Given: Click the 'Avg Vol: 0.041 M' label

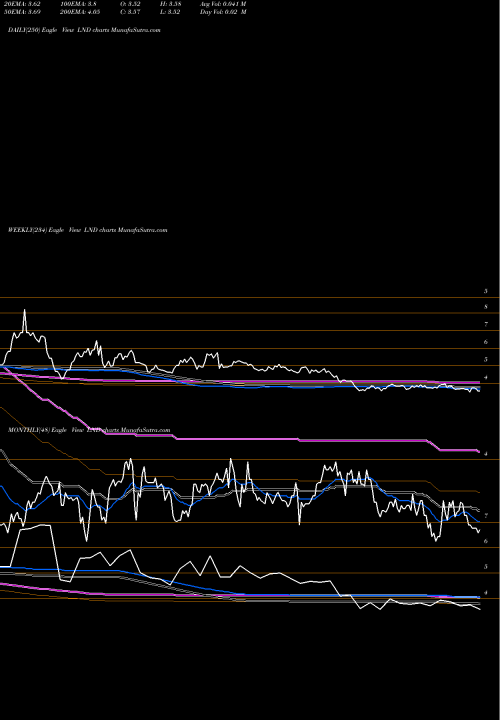Looking at the screenshot, I should coord(223,4).
